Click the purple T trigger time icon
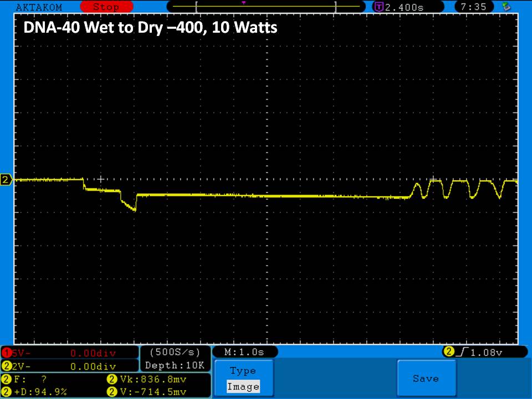 click(379, 7)
